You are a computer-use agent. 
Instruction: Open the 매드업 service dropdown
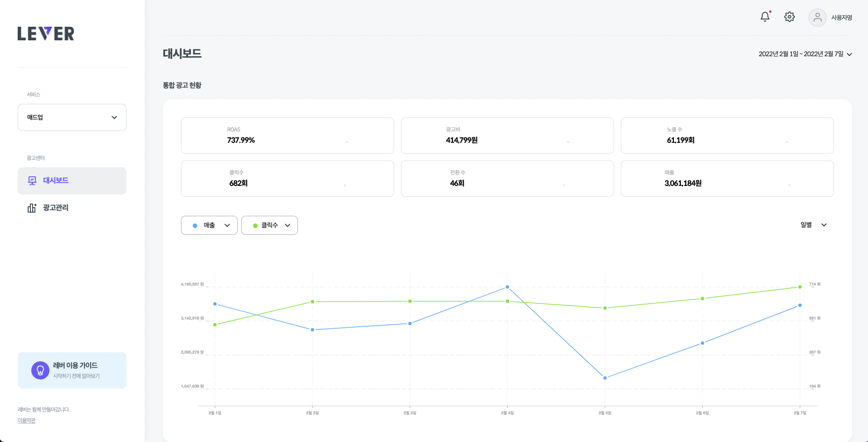[72, 117]
